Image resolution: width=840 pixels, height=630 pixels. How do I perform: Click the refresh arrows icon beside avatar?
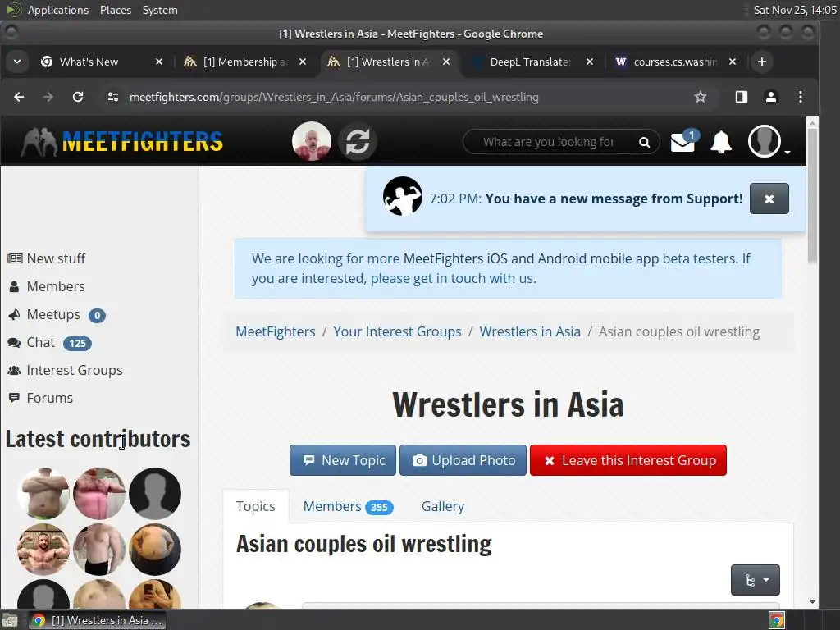coord(358,141)
